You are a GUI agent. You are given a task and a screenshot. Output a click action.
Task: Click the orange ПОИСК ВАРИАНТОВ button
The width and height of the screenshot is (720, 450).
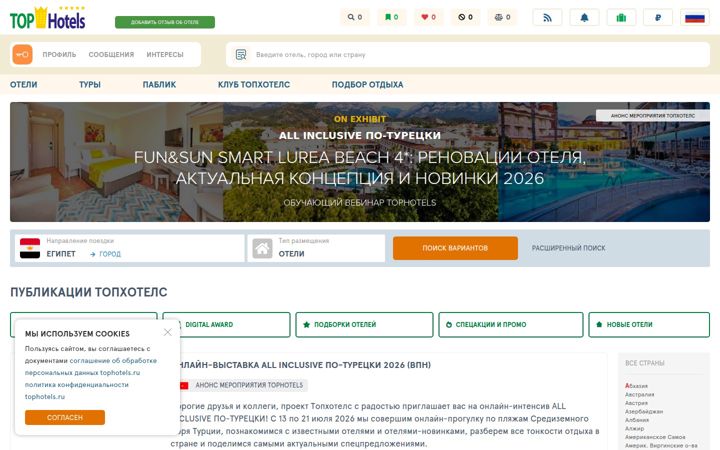(x=455, y=248)
